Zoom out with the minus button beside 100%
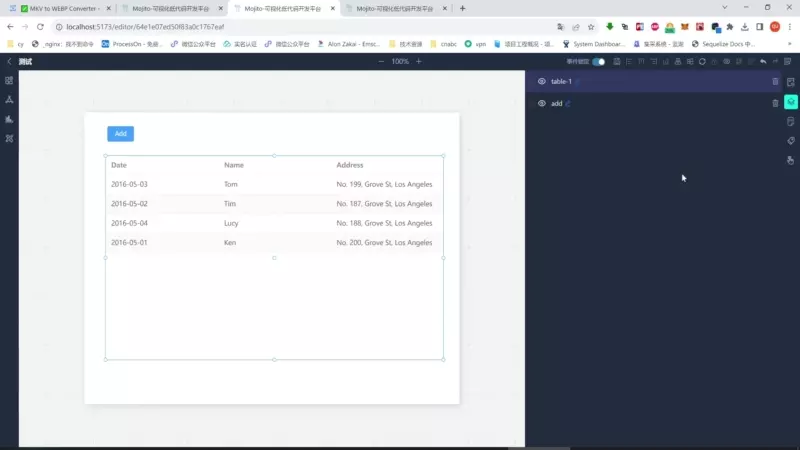This screenshot has height=450, width=800. [381, 62]
